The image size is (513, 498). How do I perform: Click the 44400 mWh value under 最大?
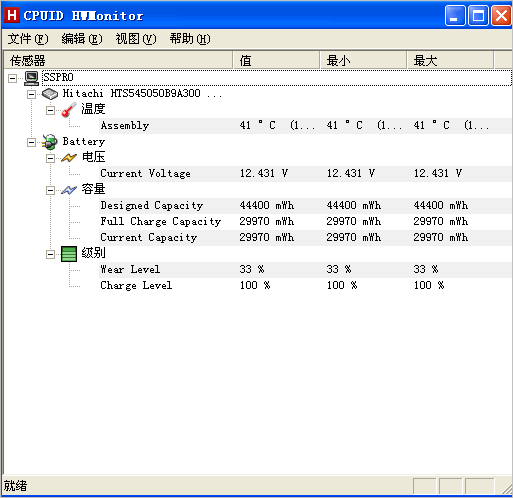(441, 205)
